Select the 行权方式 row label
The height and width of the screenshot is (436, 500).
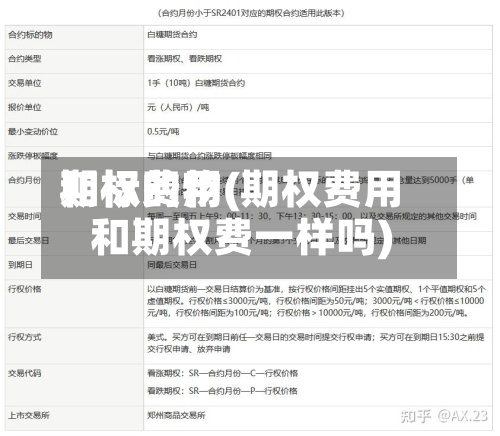[25, 337]
